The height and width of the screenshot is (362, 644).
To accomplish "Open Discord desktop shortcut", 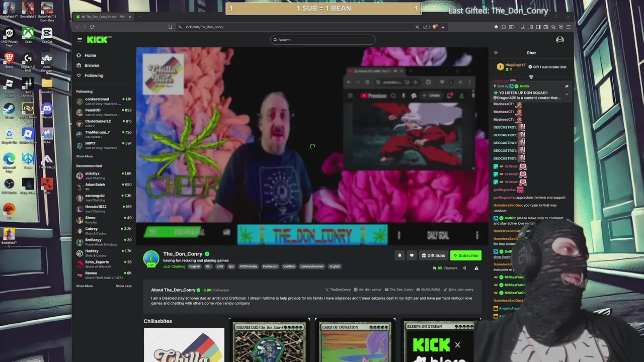I will coord(47,111).
